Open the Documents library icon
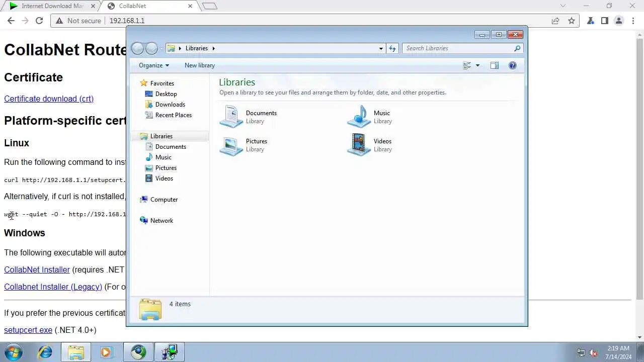This screenshot has width=644, height=362. pos(231,117)
